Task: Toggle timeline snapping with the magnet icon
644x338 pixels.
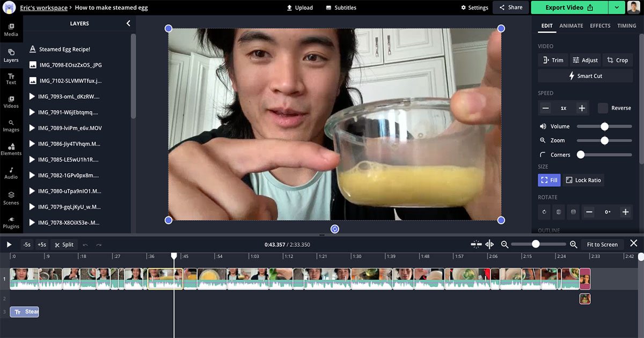Action: click(x=476, y=244)
